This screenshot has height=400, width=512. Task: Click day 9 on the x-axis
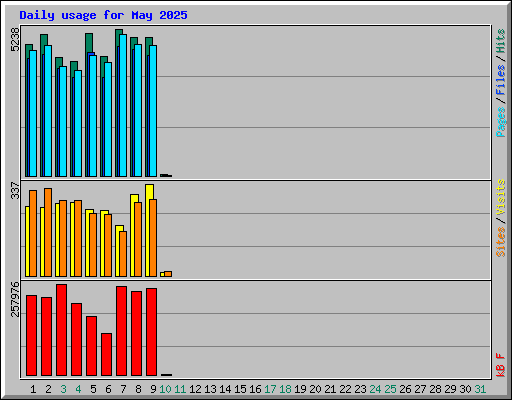[x=153, y=389]
